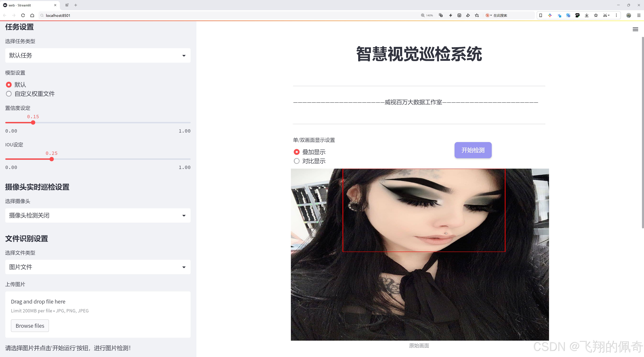Click the user profile avatar

(628, 15)
